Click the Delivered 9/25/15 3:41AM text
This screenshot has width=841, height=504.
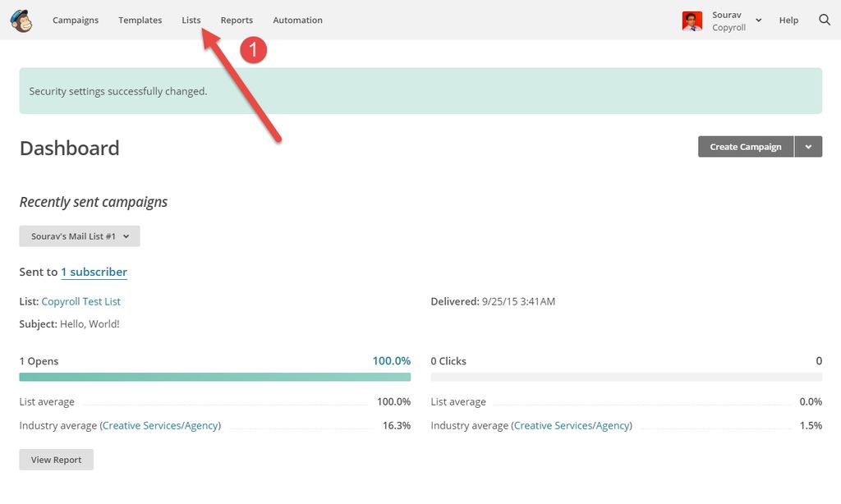click(x=493, y=301)
